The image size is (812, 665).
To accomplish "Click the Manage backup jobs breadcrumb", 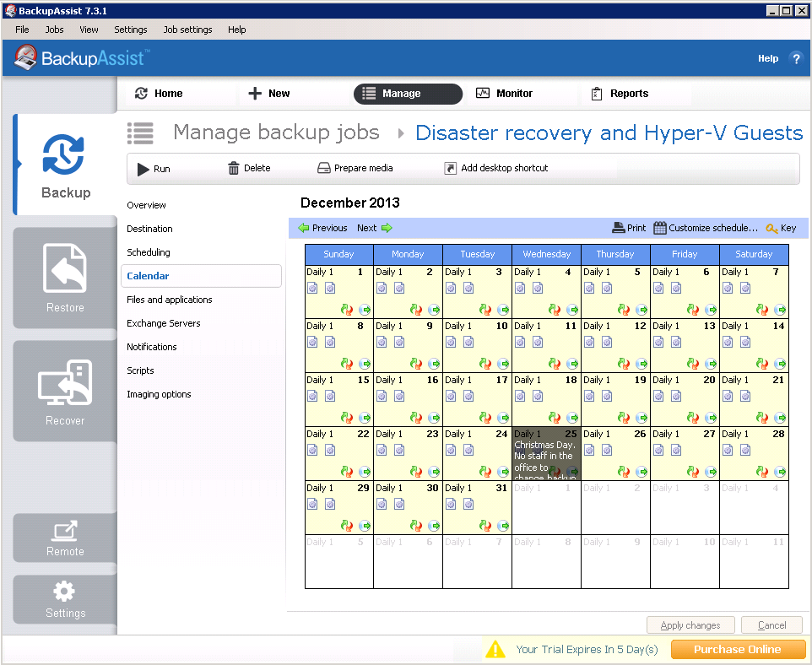I will click(x=277, y=132).
